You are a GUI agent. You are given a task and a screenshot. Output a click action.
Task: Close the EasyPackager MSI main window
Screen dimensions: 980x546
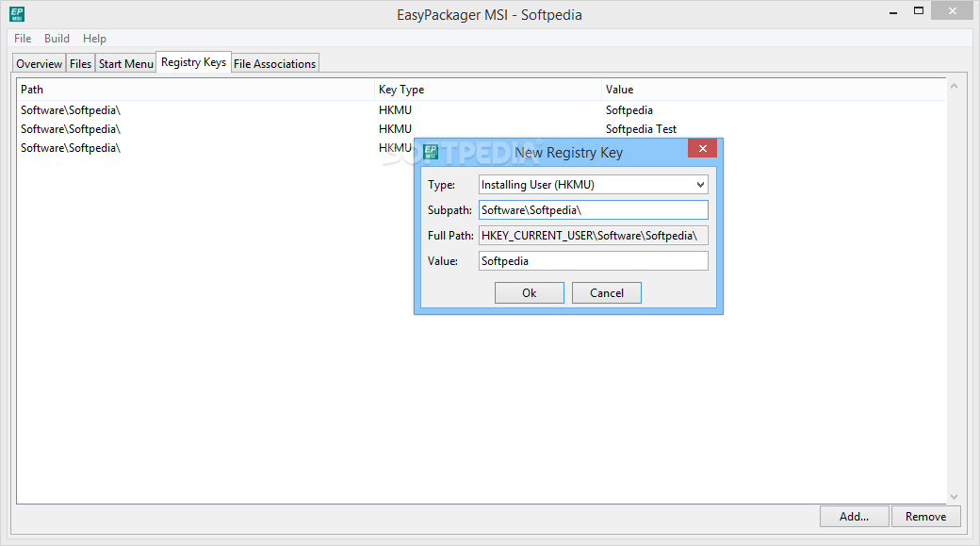pos(953,10)
